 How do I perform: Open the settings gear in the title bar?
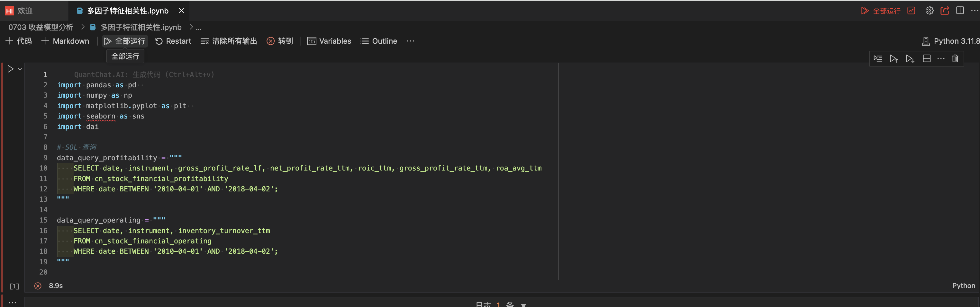click(x=930, y=11)
